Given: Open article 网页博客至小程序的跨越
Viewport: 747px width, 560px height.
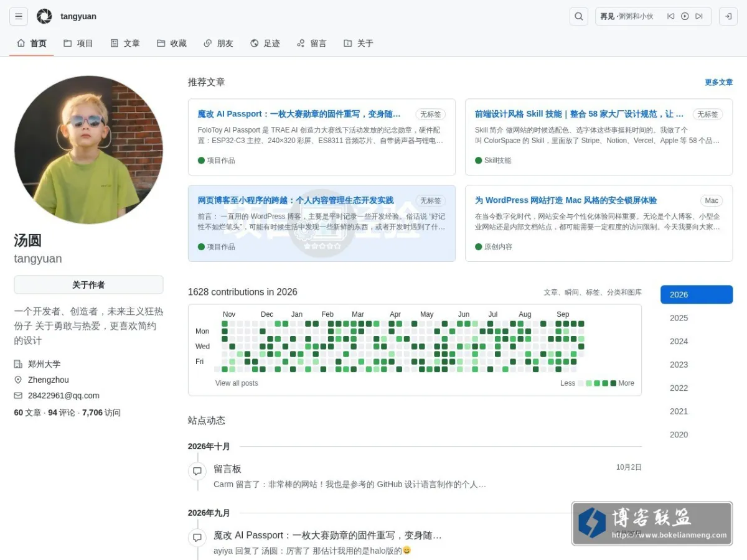Looking at the screenshot, I should tap(296, 200).
